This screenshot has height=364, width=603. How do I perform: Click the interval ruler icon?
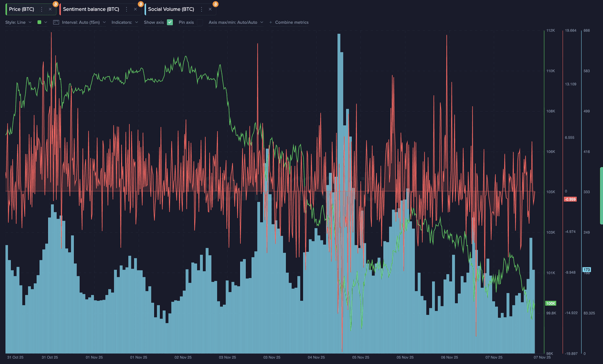pyautogui.click(x=56, y=22)
